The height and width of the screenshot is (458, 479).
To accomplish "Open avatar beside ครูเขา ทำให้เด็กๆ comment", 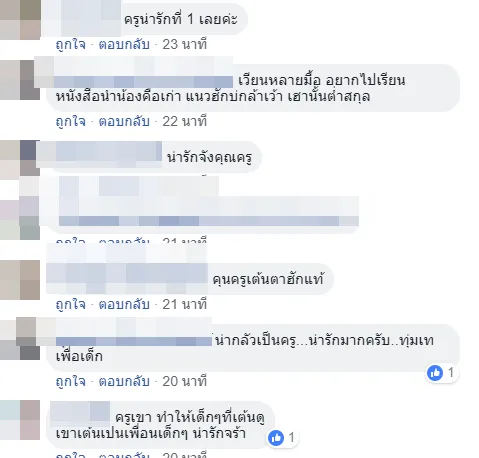I will coord(20,420).
